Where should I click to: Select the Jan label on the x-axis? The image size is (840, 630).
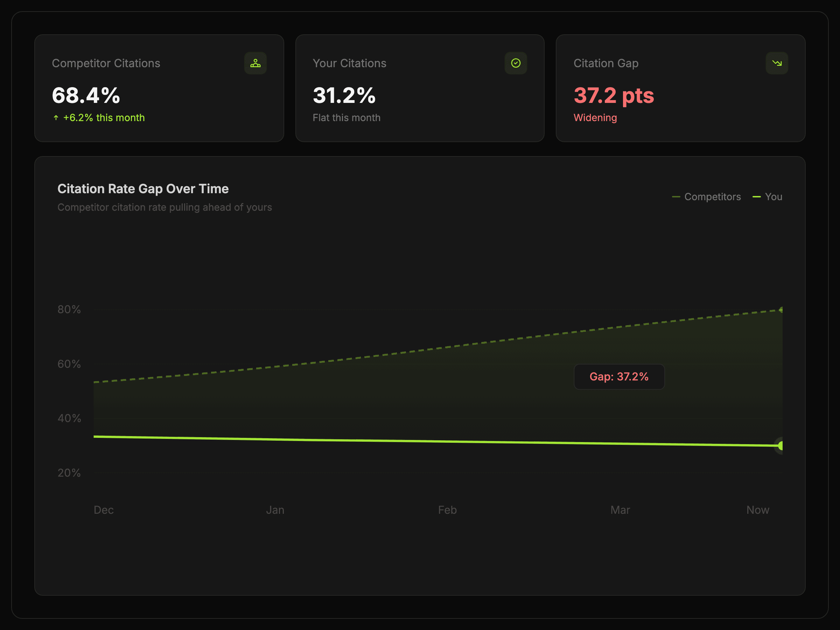(x=275, y=510)
